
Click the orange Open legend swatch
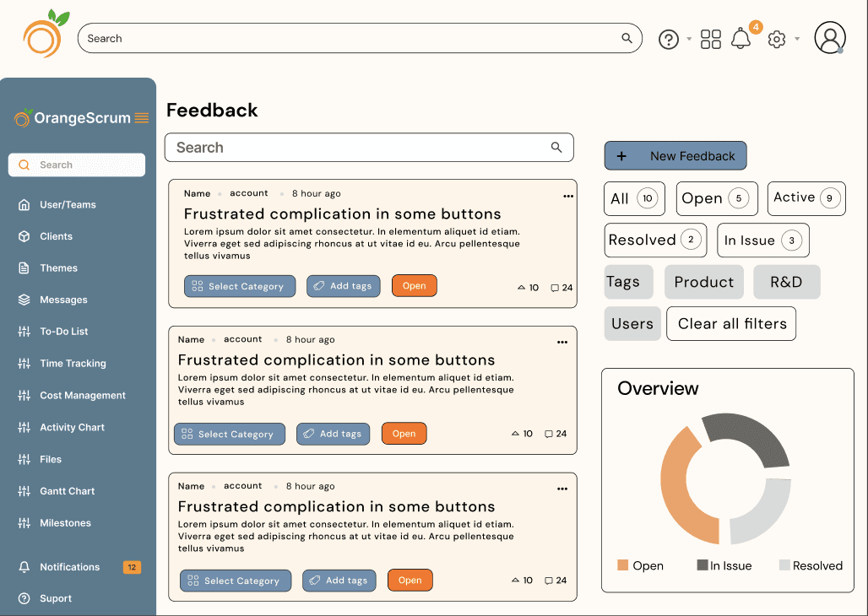tap(623, 565)
